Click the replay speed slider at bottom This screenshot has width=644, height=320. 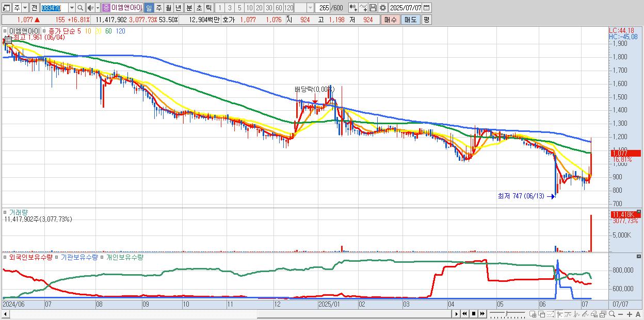tap(507, 314)
